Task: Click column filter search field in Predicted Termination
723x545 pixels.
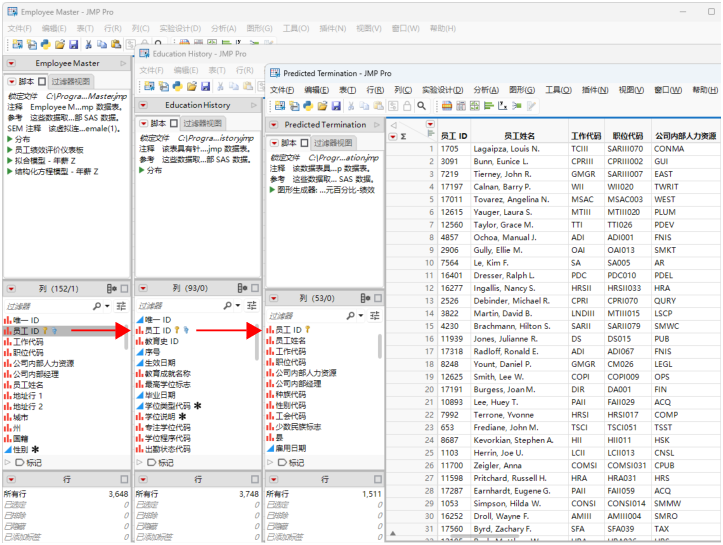Action: tap(305, 316)
